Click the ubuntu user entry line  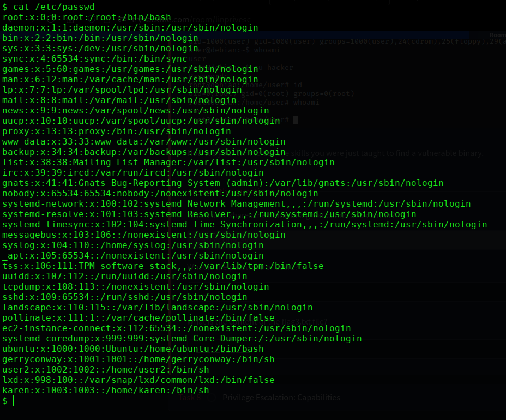point(132,349)
